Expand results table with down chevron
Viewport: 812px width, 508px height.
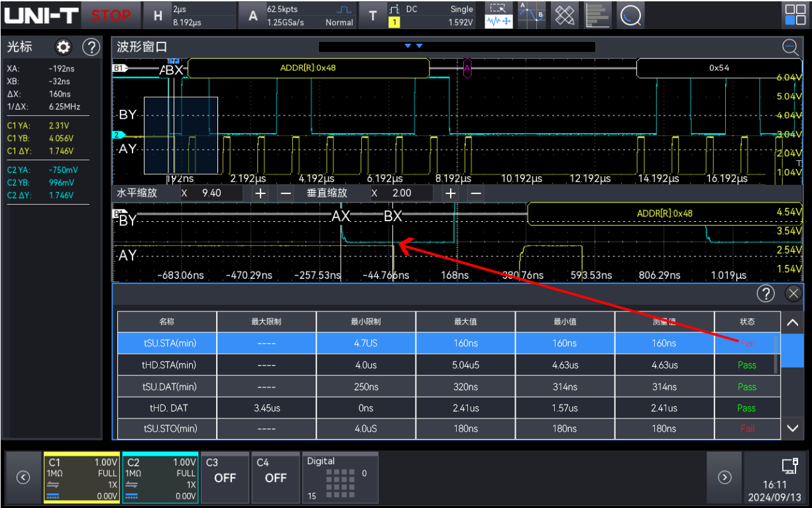point(793,428)
